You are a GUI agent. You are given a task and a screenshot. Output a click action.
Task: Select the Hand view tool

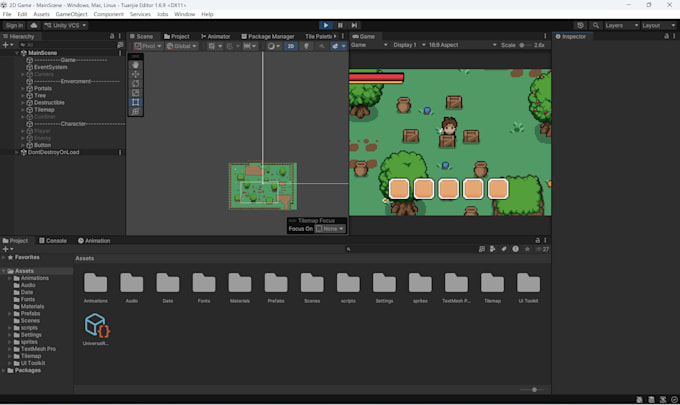tap(135, 65)
